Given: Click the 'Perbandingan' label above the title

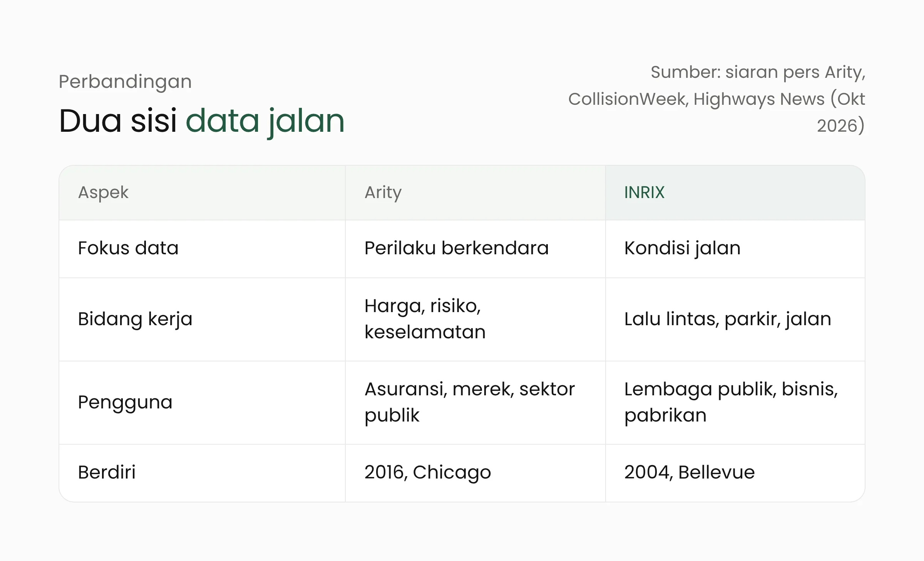Looking at the screenshot, I should [125, 82].
